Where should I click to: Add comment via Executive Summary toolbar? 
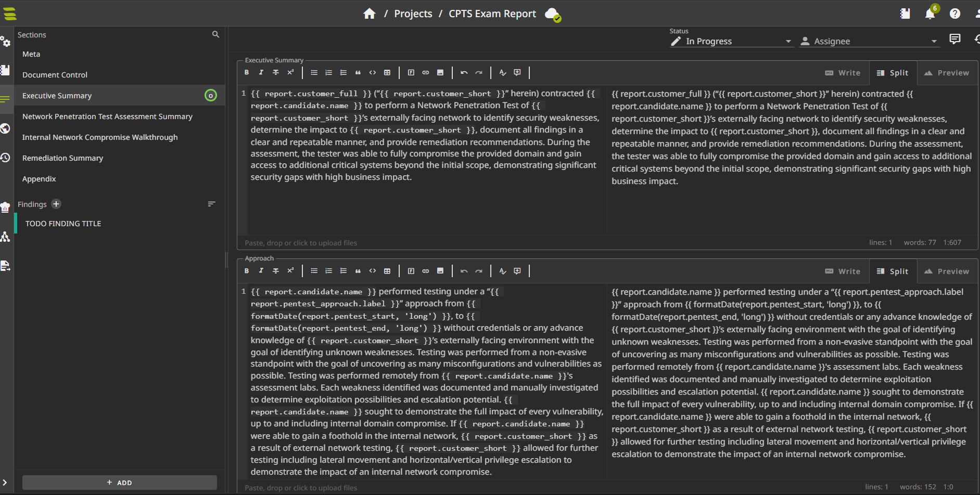(x=517, y=73)
